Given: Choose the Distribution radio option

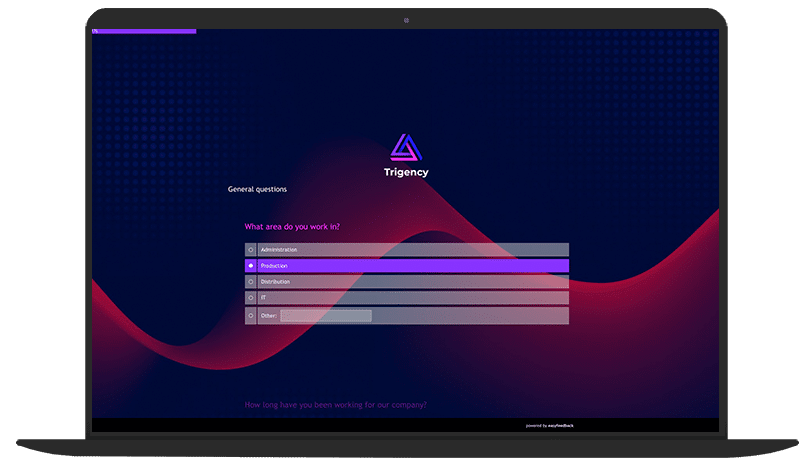Looking at the screenshot, I should coord(251,282).
